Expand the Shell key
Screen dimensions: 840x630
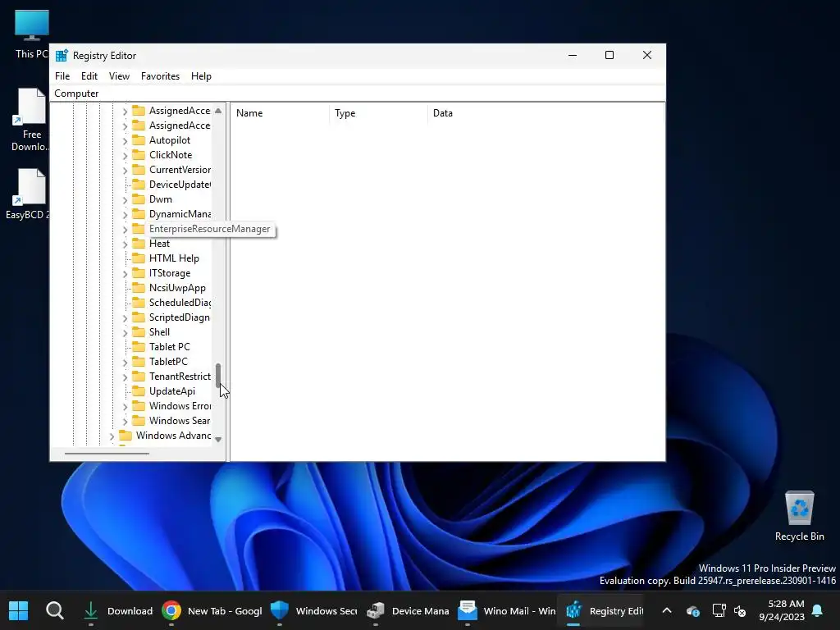125,333
